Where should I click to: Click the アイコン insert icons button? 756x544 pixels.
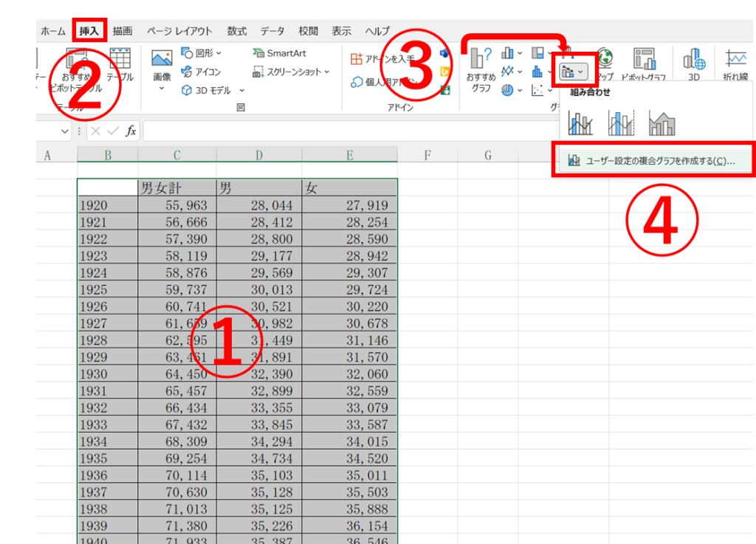(x=201, y=72)
